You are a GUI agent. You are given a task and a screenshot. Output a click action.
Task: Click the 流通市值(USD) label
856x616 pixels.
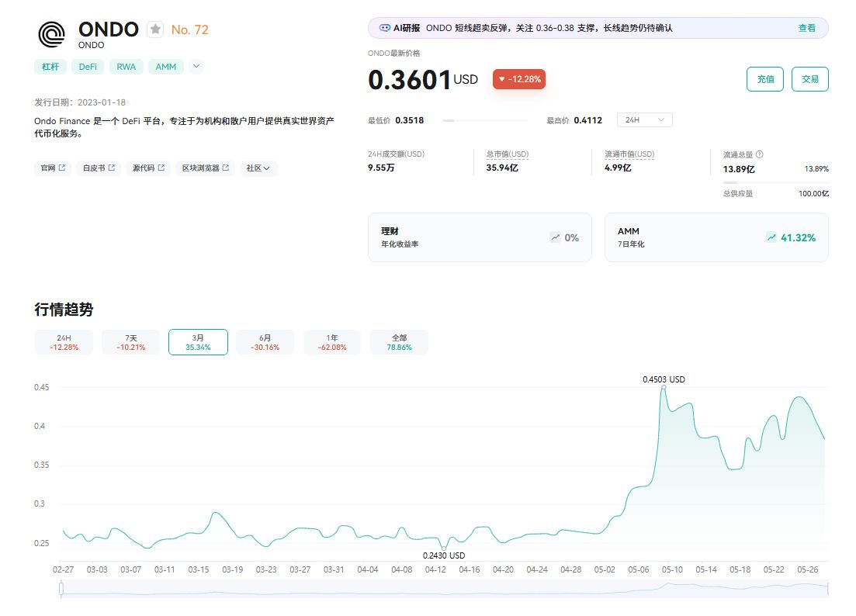[629, 154]
